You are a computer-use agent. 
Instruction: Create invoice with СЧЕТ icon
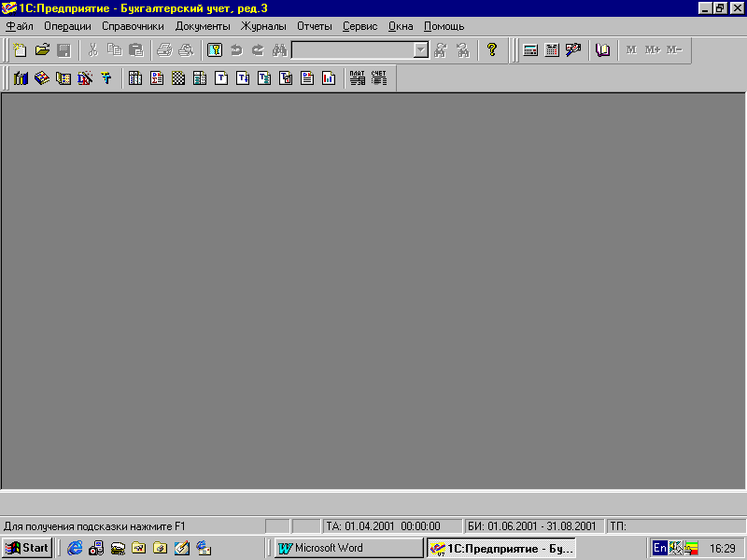point(379,78)
